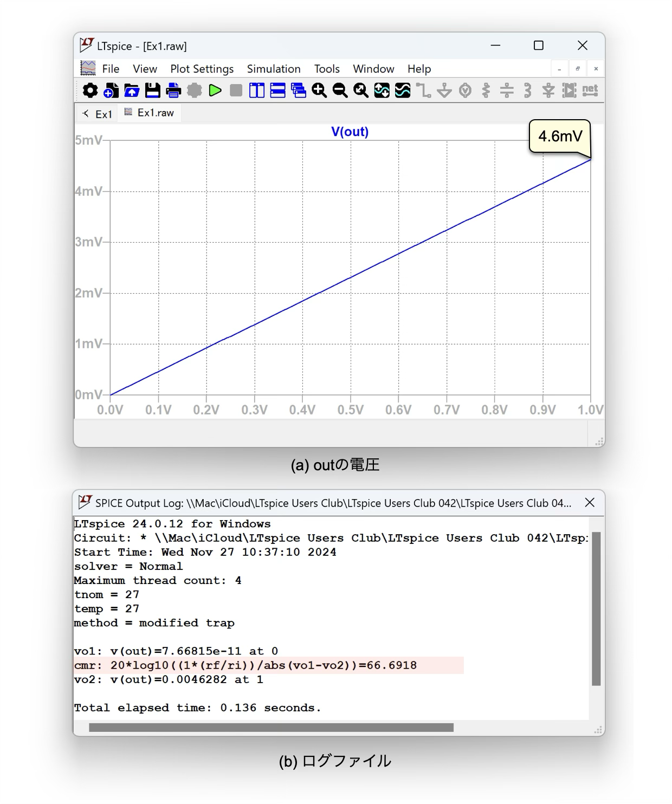Run the simulation with green play
672x804 pixels.
(x=215, y=90)
